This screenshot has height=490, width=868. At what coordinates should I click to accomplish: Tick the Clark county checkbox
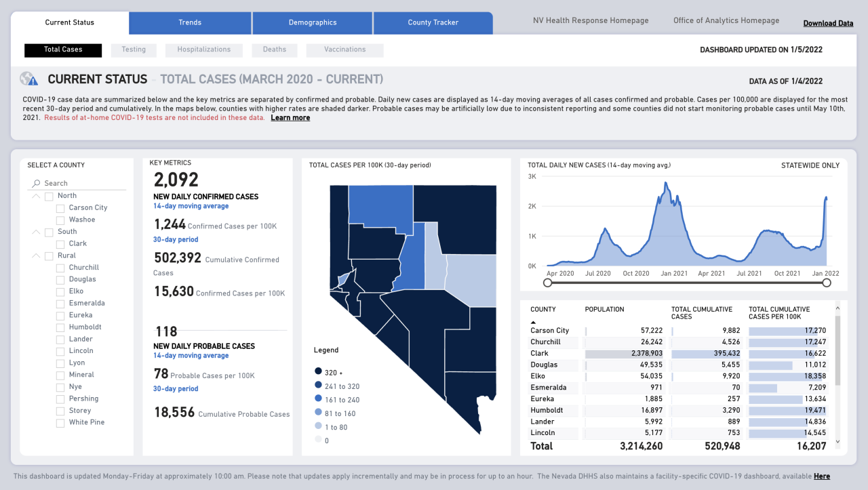point(61,244)
